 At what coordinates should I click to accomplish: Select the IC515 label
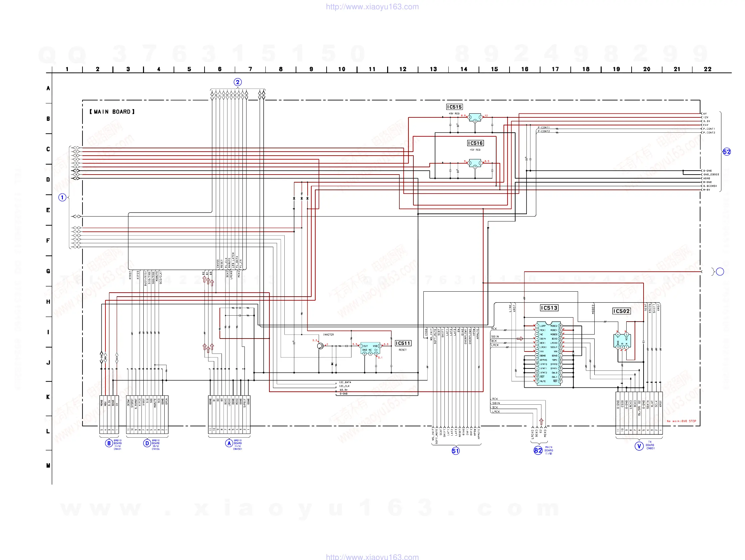454,107
